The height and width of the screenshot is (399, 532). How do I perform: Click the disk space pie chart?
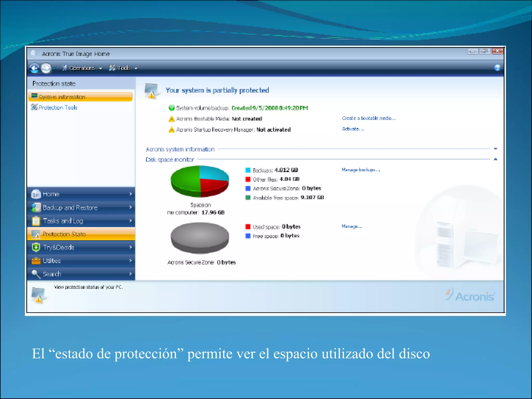pyautogui.click(x=200, y=182)
